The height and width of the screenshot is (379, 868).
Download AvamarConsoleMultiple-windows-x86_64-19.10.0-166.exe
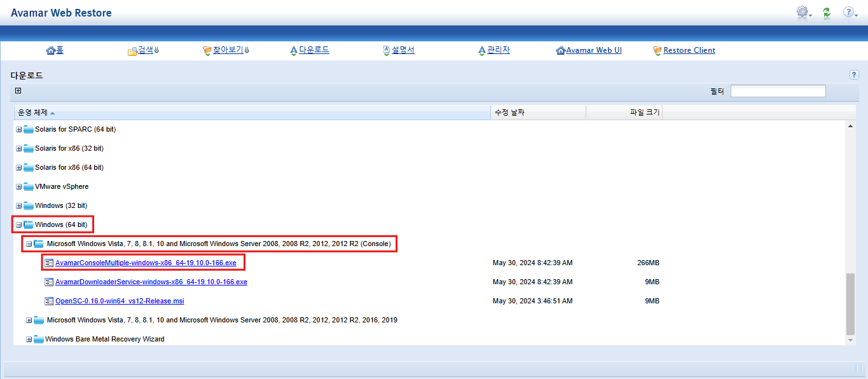pos(146,263)
